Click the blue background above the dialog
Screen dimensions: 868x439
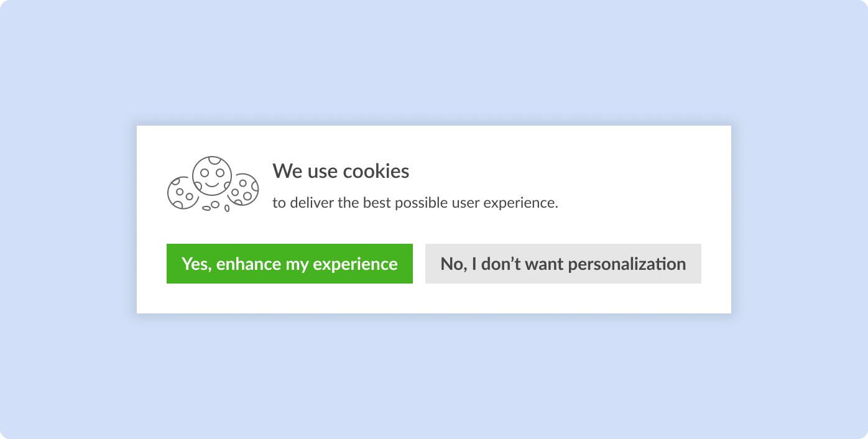(434, 62)
